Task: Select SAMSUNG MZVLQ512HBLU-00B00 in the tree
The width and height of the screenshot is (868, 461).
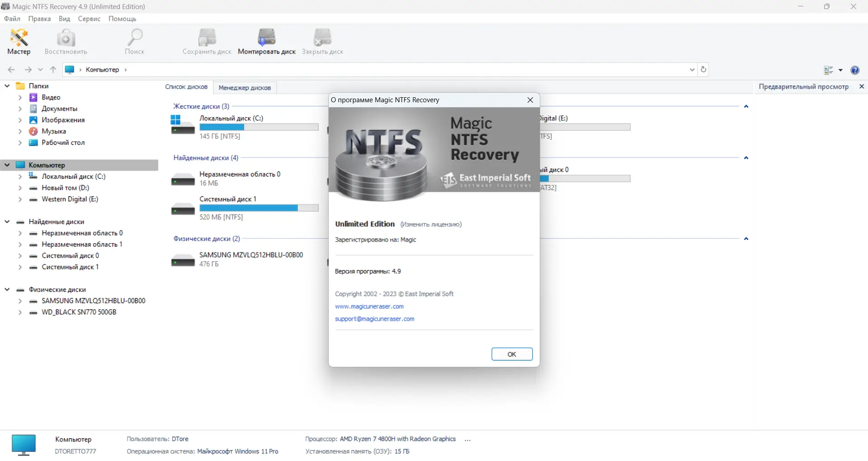Action: click(x=94, y=301)
